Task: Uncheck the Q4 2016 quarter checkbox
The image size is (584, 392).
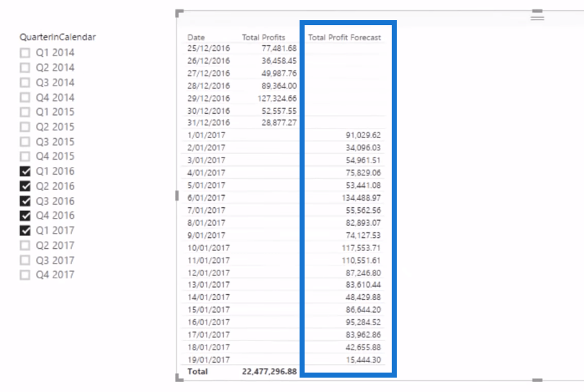Action: [x=25, y=215]
